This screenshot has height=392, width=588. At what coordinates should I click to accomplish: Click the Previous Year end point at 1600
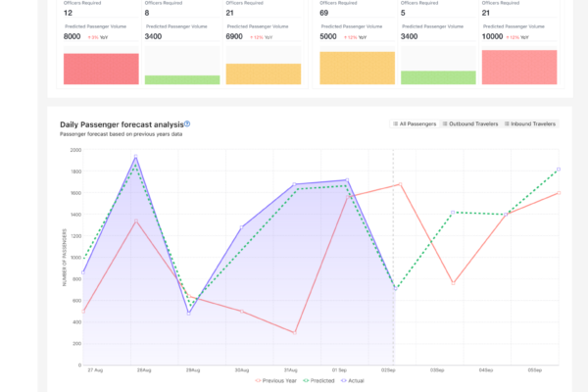[x=559, y=193]
